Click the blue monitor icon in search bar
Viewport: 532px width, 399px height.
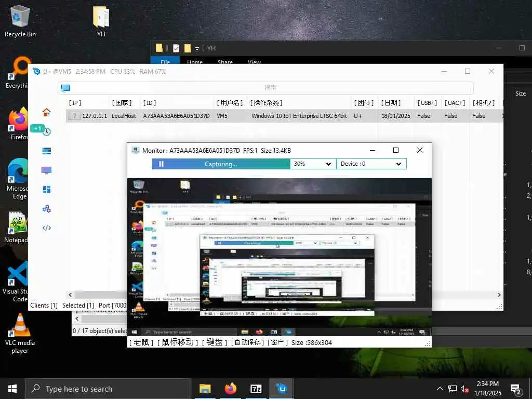point(65,88)
